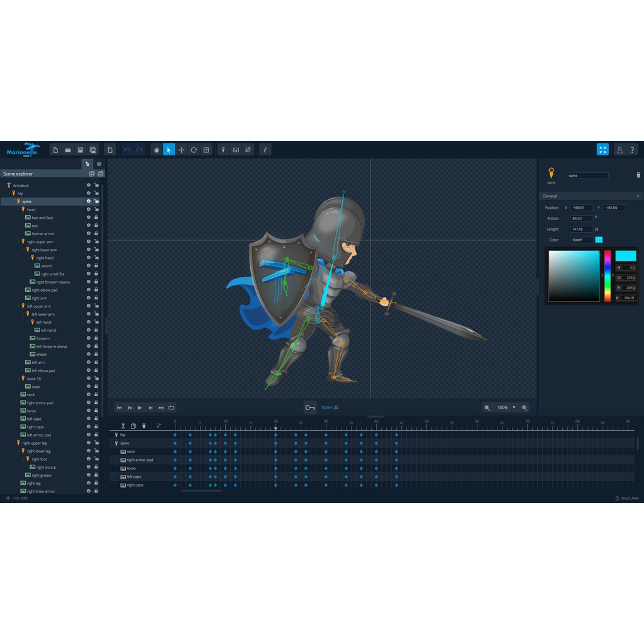Toggle visibility of the sword layer
644x644 pixels.
click(89, 266)
